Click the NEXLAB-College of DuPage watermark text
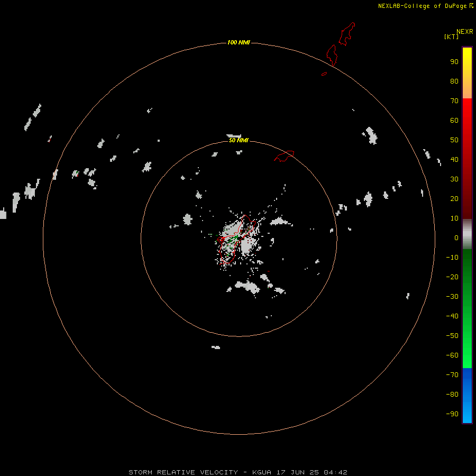476x476 pixels. point(425,6)
